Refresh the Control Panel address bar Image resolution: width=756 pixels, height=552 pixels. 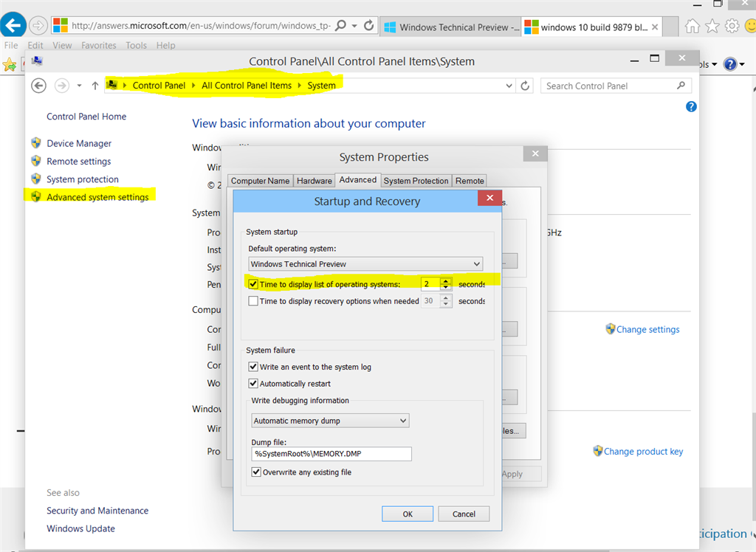[525, 86]
